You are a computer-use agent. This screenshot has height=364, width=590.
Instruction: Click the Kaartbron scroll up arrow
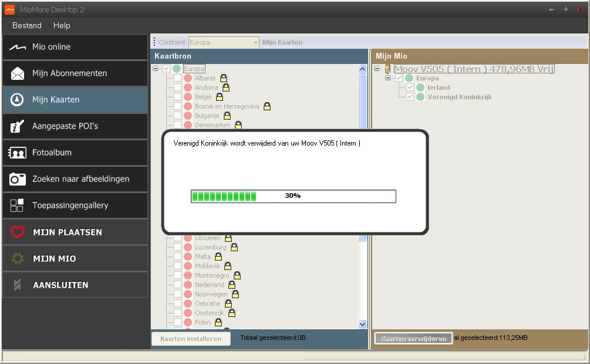click(x=362, y=69)
